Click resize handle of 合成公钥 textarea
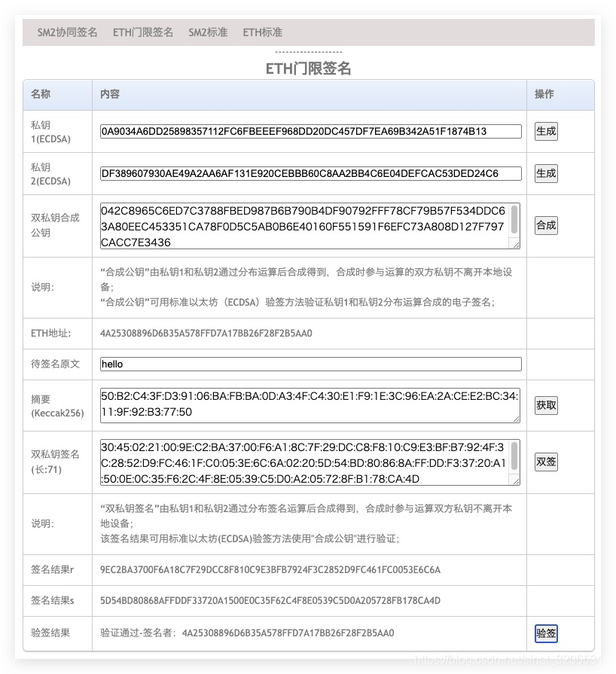 [x=516, y=245]
